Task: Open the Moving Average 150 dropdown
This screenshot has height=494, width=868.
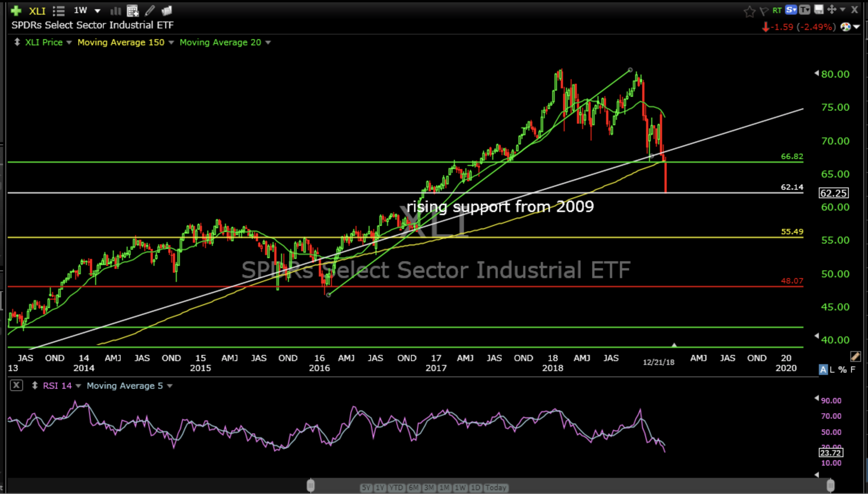Action: coord(171,42)
